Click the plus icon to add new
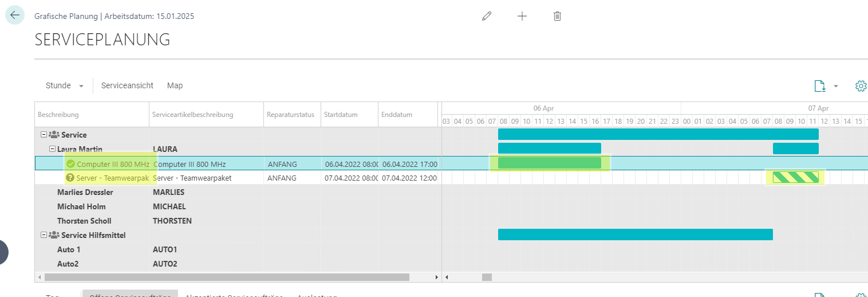Image resolution: width=868 pixels, height=297 pixels. (522, 16)
